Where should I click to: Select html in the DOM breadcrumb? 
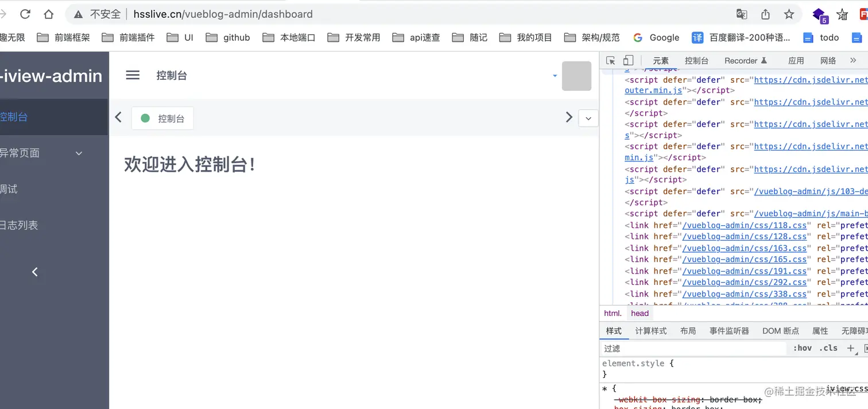click(x=613, y=313)
